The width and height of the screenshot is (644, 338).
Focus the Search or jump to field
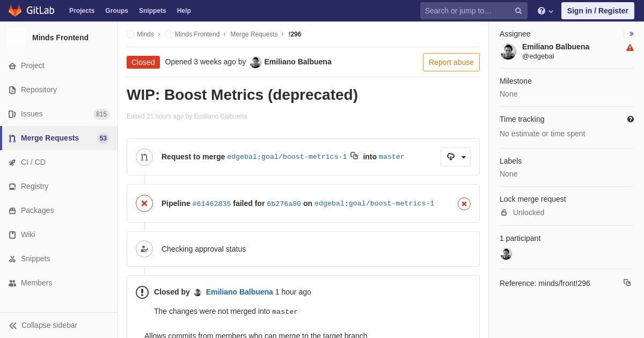[x=473, y=11]
